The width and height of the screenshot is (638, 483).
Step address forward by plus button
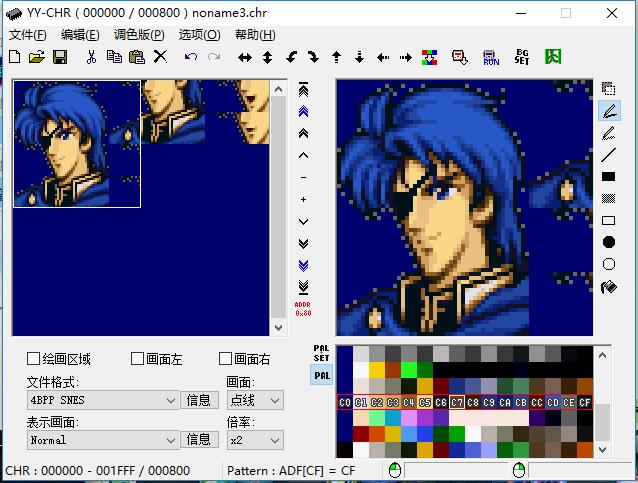point(304,199)
